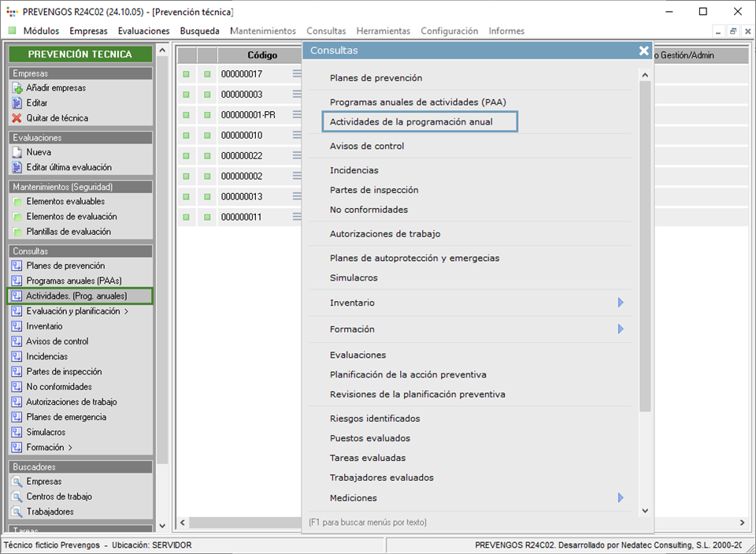Close the Consultas popup panel
This screenshot has width=756, height=554.
tap(643, 50)
